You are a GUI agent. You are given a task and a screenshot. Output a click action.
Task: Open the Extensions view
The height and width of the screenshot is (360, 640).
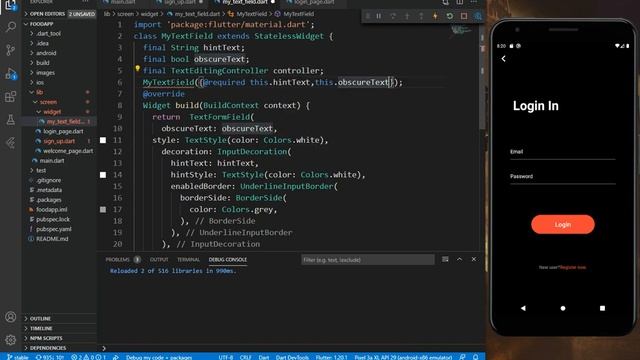[x=11, y=97]
